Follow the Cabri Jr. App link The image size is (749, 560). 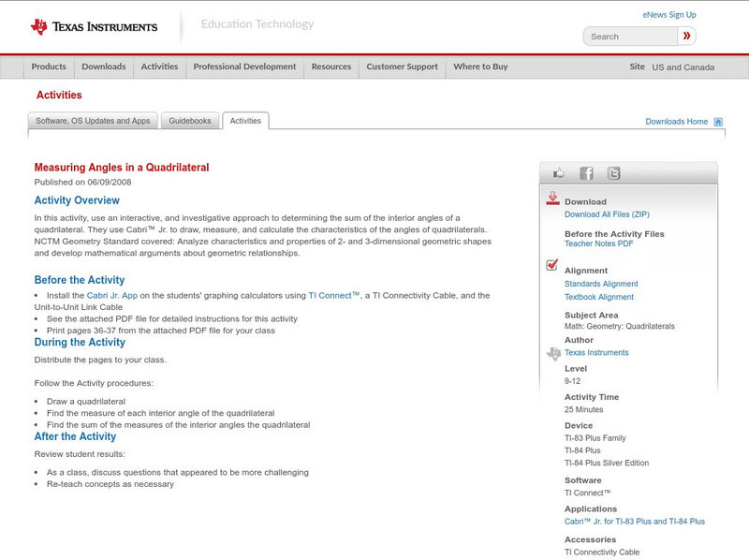(111, 296)
